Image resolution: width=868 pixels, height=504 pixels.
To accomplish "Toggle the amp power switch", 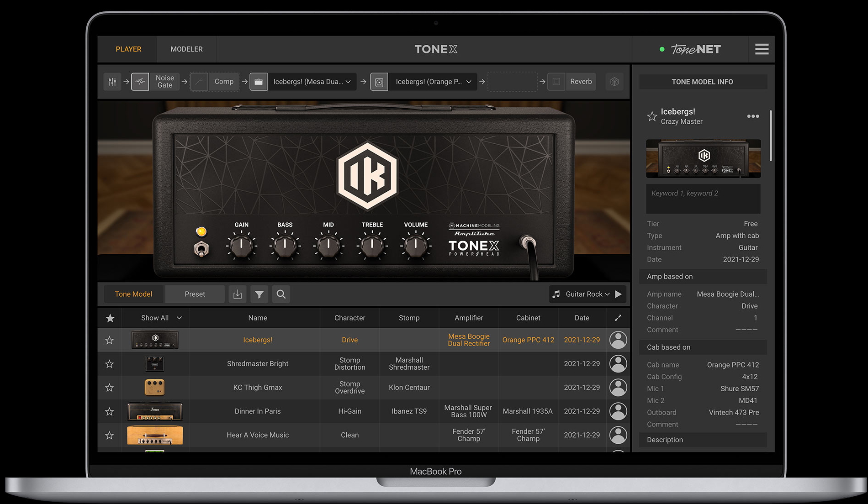I will click(201, 249).
